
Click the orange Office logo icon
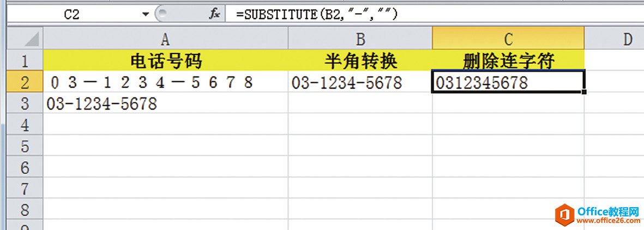[x=564, y=214]
